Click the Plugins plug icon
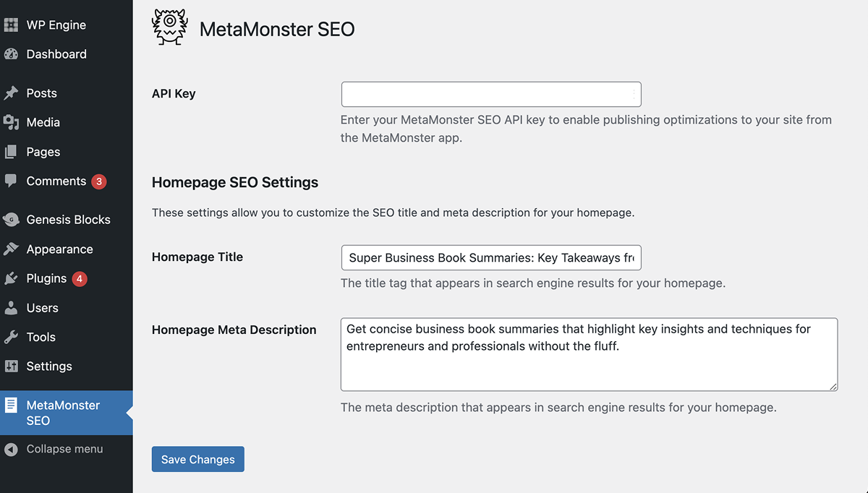Image resolution: width=868 pixels, height=493 pixels. point(11,278)
